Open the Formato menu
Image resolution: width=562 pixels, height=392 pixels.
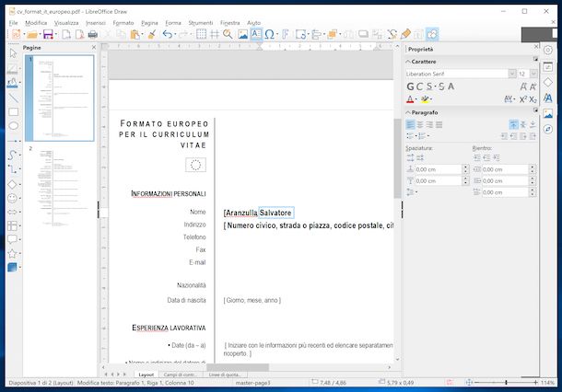coord(123,23)
